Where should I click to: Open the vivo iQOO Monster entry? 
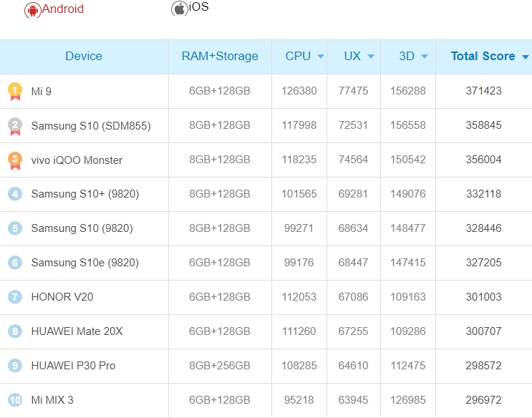click(77, 160)
